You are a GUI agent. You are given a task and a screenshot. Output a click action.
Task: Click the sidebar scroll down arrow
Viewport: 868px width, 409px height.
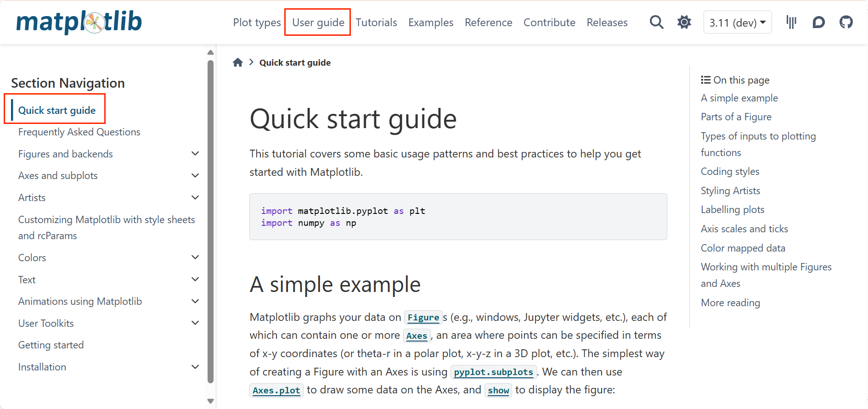pyautogui.click(x=210, y=401)
